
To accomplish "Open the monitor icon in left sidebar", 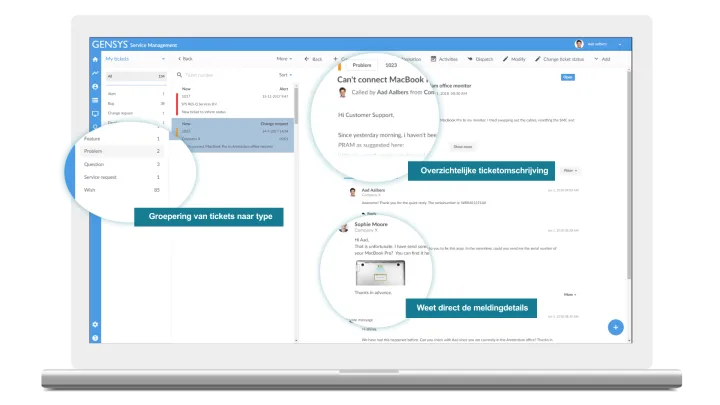I will (x=95, y=114).
